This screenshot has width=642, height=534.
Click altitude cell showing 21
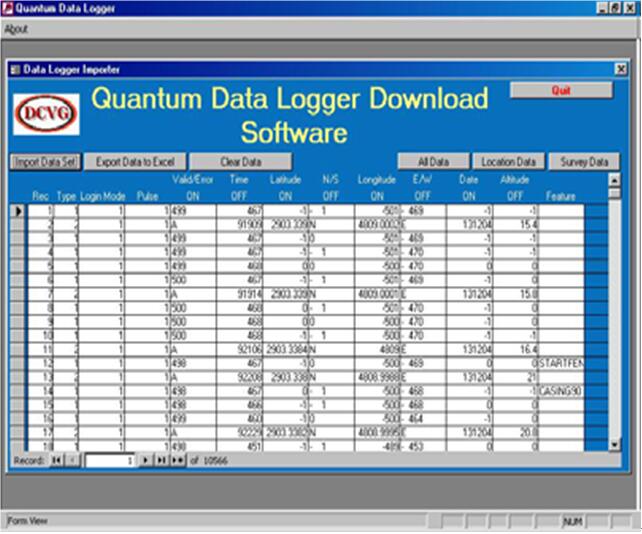tap(515, 377)
